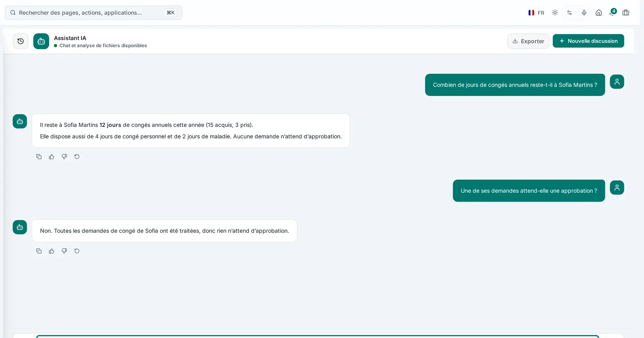The image size is (644, 338).
Task: Open notifications with badge 4
Action: [613, 12]
